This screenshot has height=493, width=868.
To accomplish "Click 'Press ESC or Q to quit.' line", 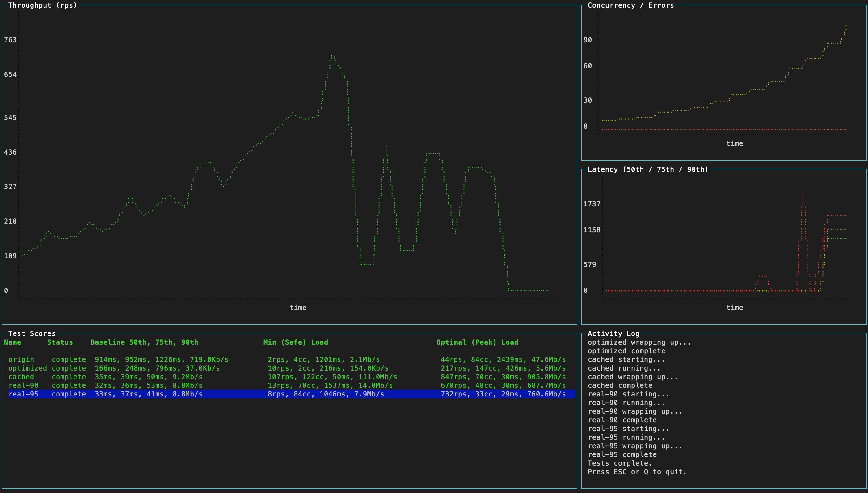I will [637, 472].
